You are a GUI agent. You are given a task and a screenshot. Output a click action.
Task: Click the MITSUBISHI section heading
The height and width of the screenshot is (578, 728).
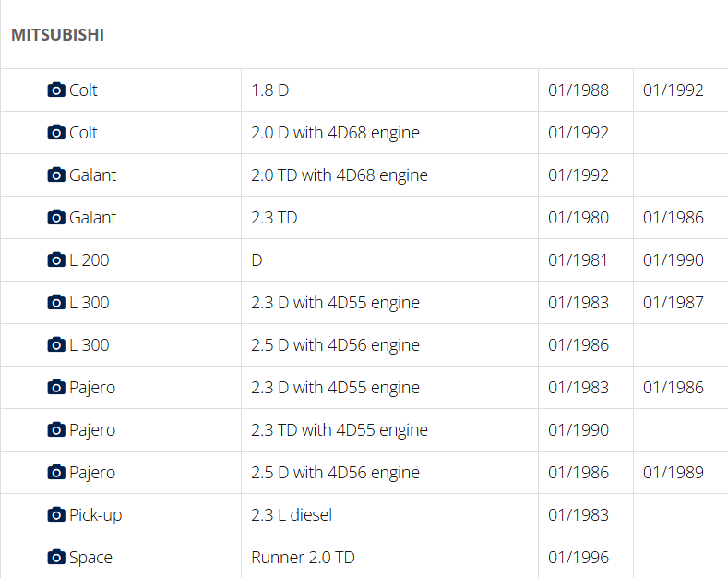[x=57, y=35]
